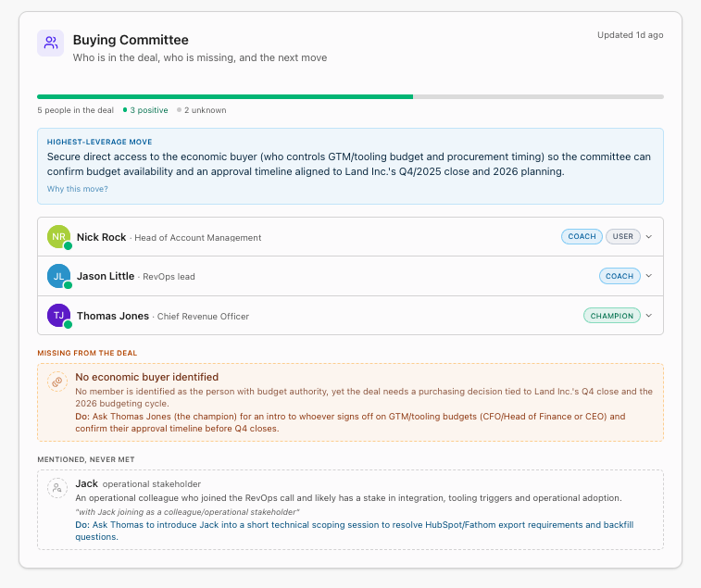Click 'Head of Account Management' title text
Image resolution: width=701 pixels, height=588 pixels.
coord(198,237)
